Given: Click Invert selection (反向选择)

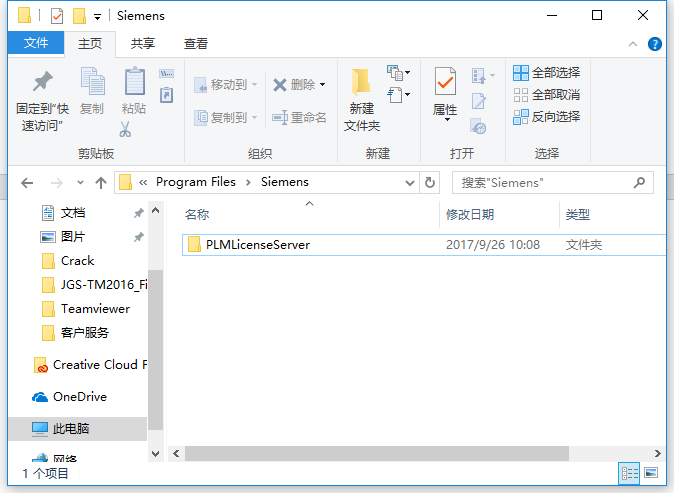Looking at the screenshot, I should [x=546, y=116].
